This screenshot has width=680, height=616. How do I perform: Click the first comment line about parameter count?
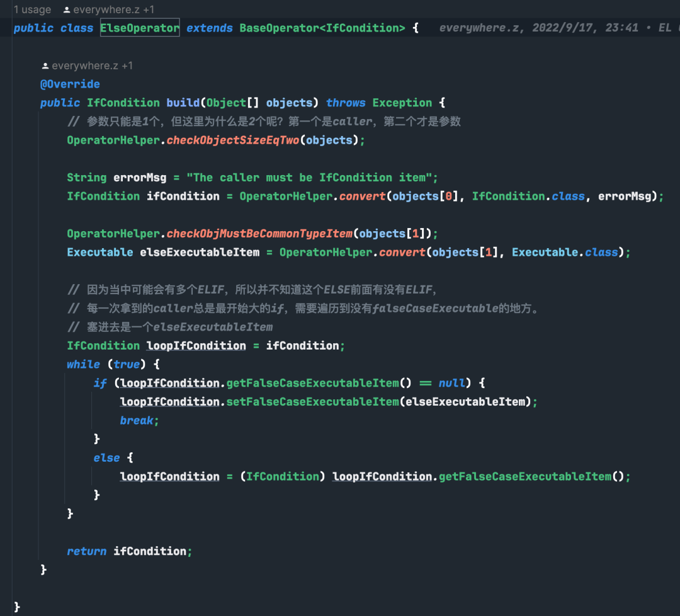pyautogui.click(x=264, y=122)
